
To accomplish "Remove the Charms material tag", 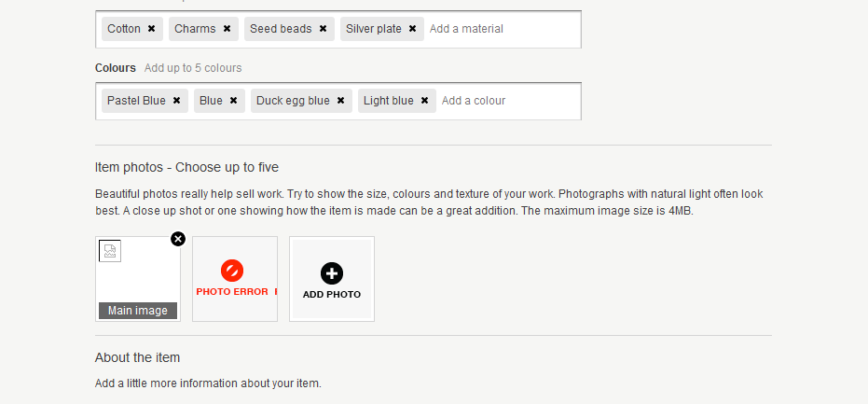I will [x=227, y=29].
